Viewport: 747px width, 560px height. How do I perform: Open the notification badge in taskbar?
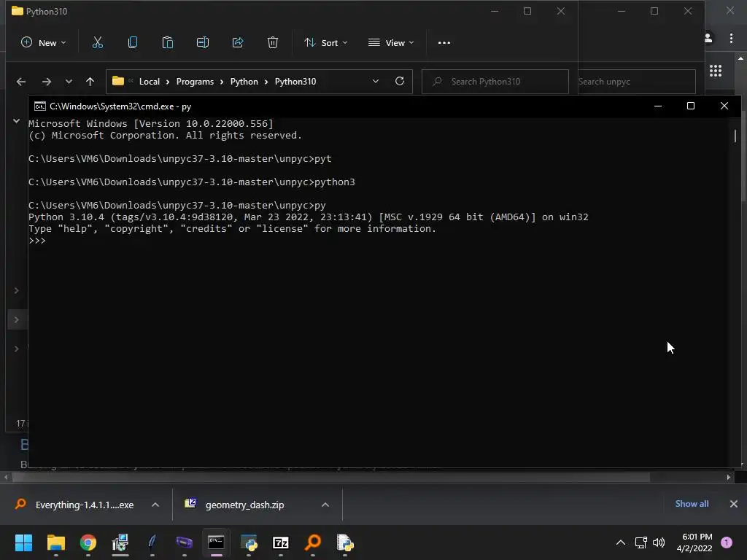click(x=727, y=542)
